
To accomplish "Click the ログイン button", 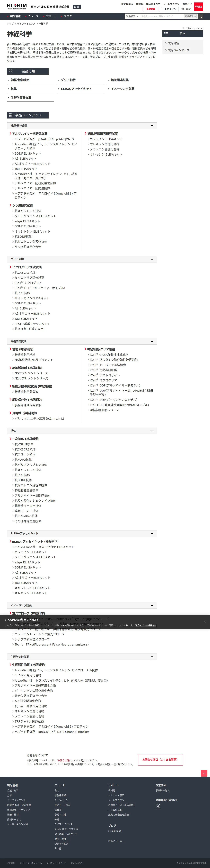I will (170, 9).
